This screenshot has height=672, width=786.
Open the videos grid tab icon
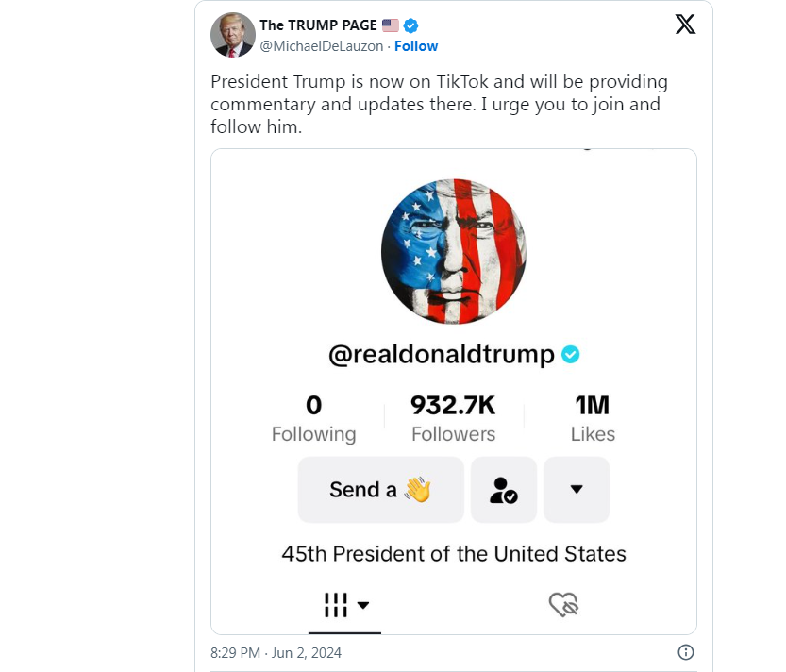point(336,604)
